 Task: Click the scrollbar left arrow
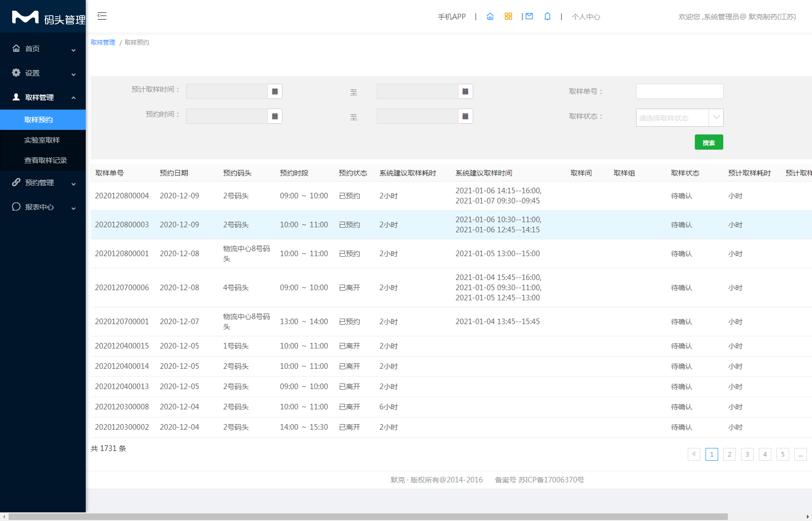click(x=4, y=516)
